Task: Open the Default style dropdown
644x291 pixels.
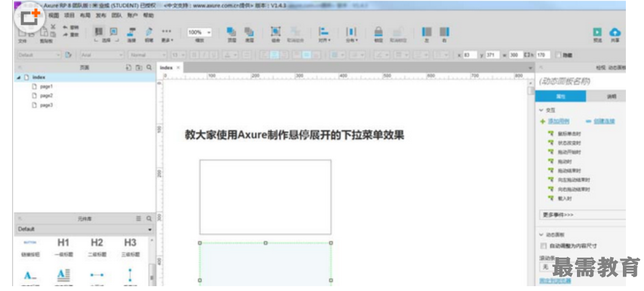Action: (x=39, y=54)
